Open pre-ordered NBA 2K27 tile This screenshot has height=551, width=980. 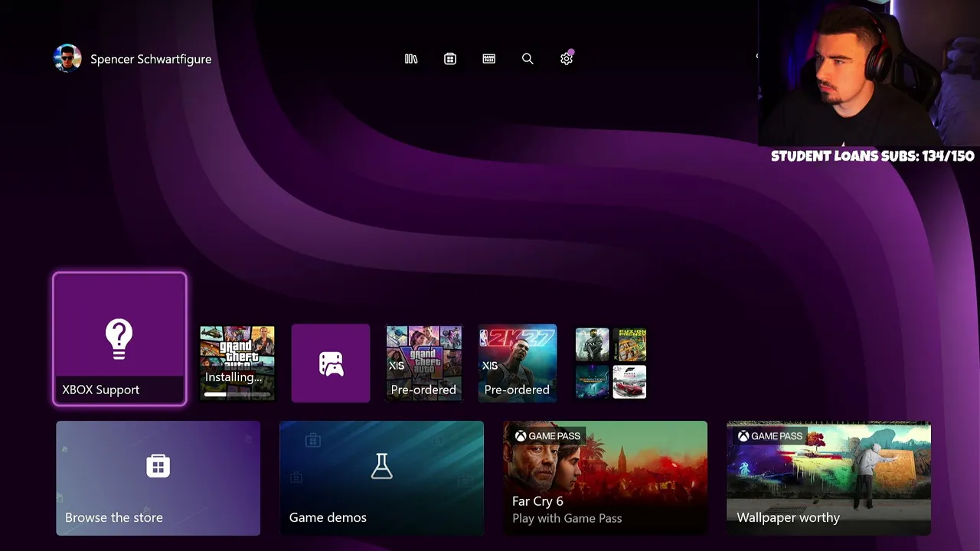coord(518,364)
